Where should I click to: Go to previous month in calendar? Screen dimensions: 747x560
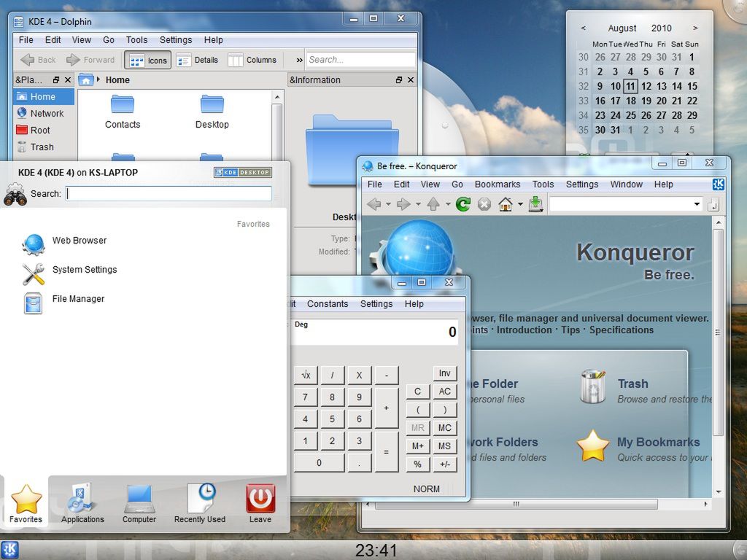coord(583,28)
